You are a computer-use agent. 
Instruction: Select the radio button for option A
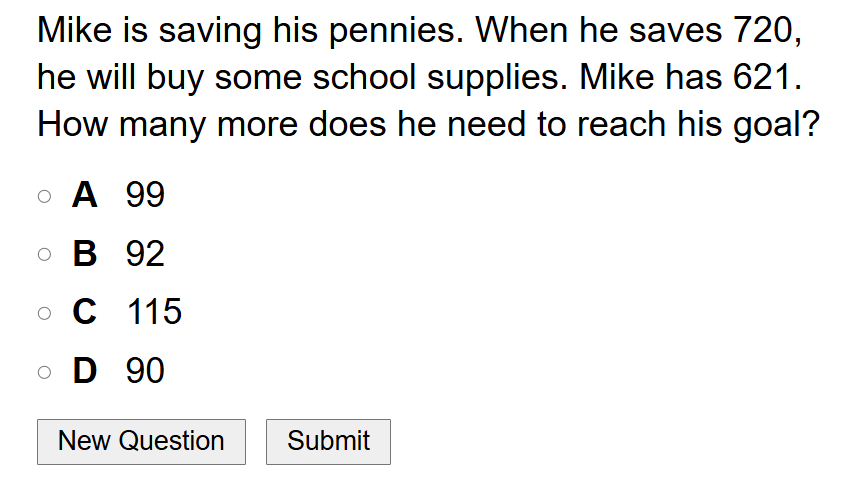44,197
